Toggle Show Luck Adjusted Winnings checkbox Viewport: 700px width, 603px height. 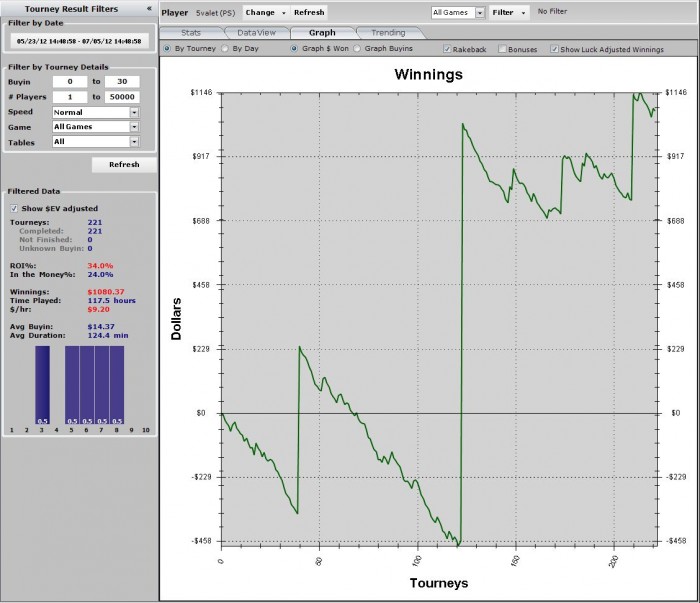tap(554, 49)
